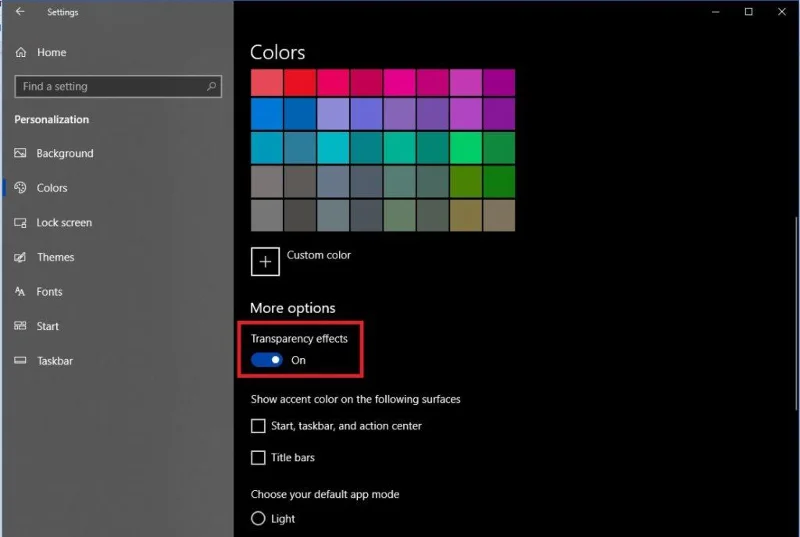Select the Colors palette icon

[x=20, y=188]
